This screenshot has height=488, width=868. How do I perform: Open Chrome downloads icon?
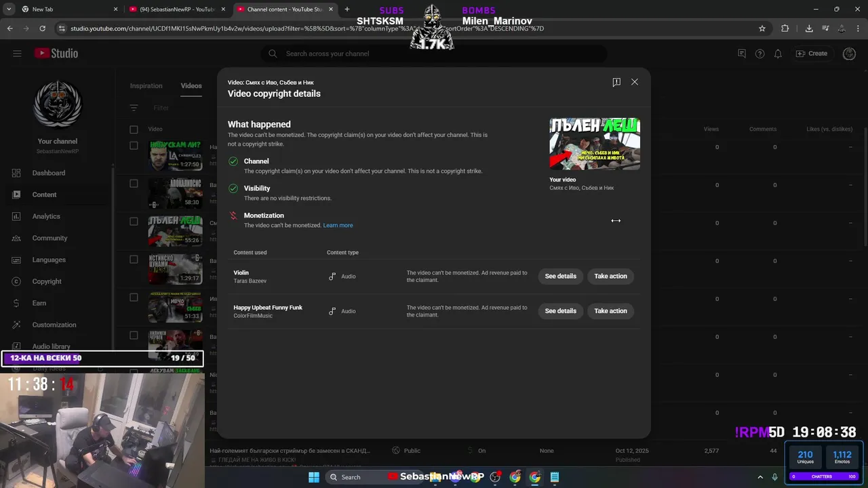(x=809, y=28)
